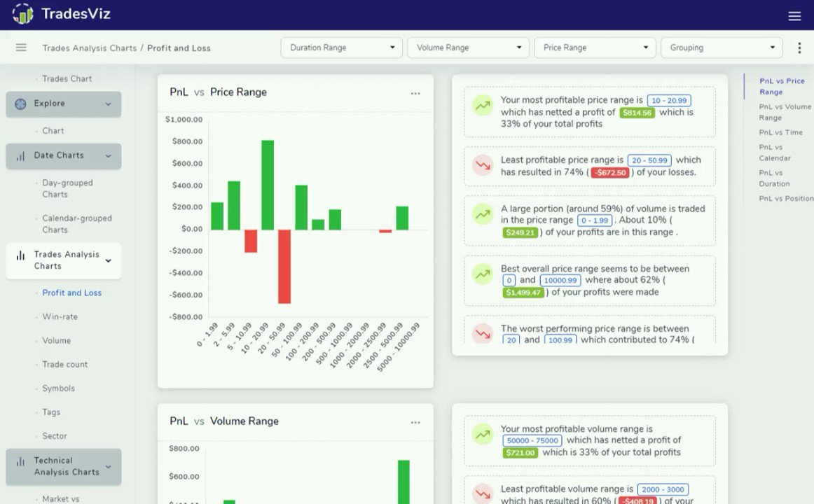Viewport: 814px width, 504px height.
Task: Open Day-grouped Charts
Action: point(67,189)
